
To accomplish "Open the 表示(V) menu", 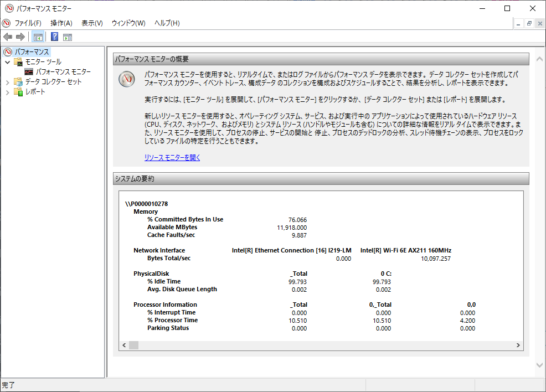I will tap(92, 23).
